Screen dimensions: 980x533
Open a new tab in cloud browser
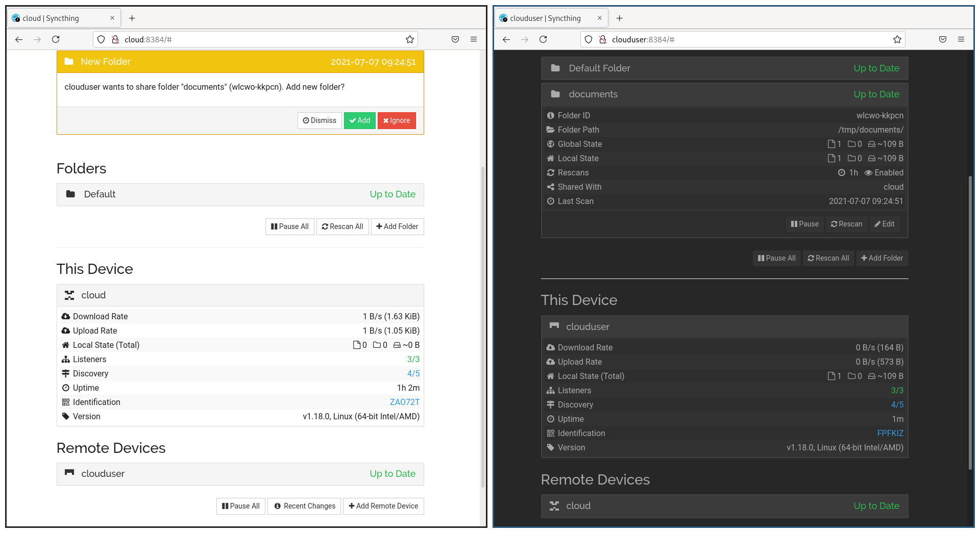point(132,18)
